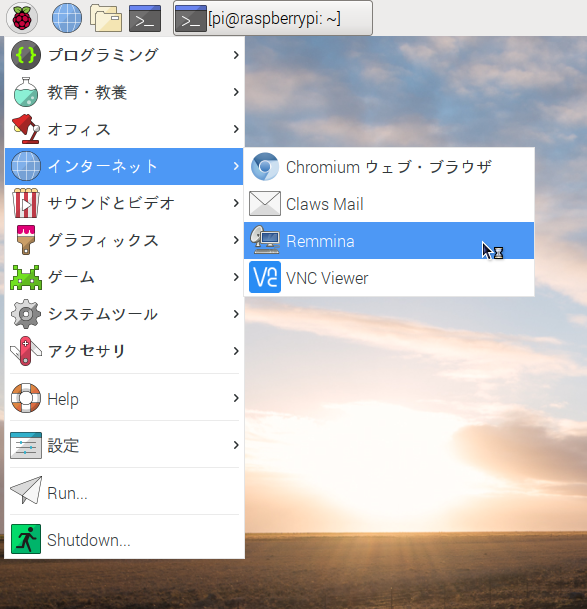Open the web browser globe launcher
Screen dimensions: 587x609
67,18
